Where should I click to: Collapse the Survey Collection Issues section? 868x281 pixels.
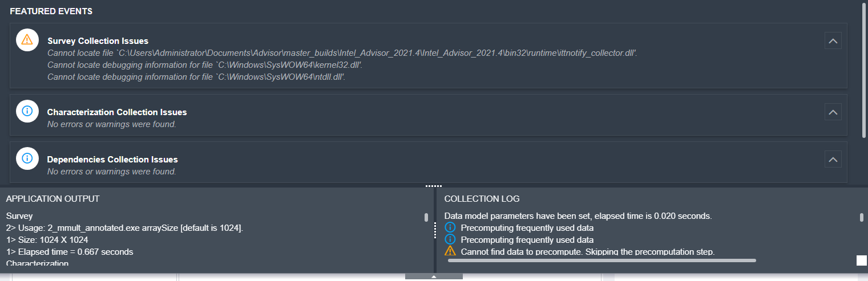833,41
